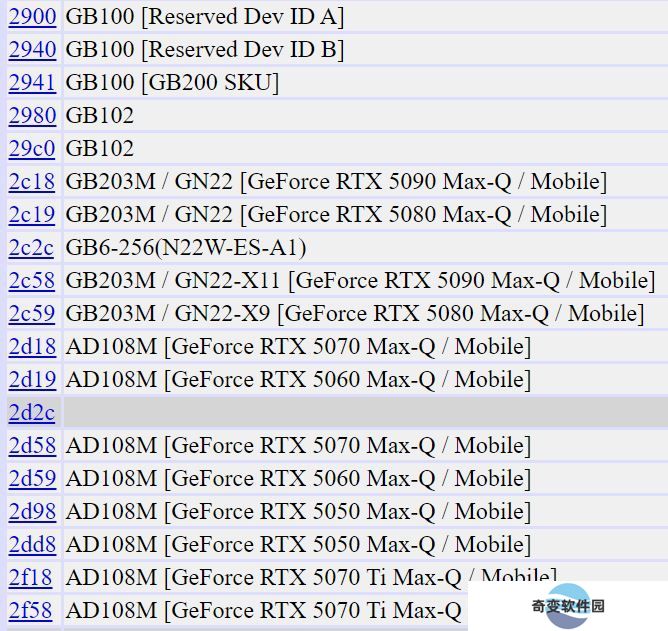Viewport: 668px width, 631px height.
Task: Open the 2c2c link
Action: 31,248
